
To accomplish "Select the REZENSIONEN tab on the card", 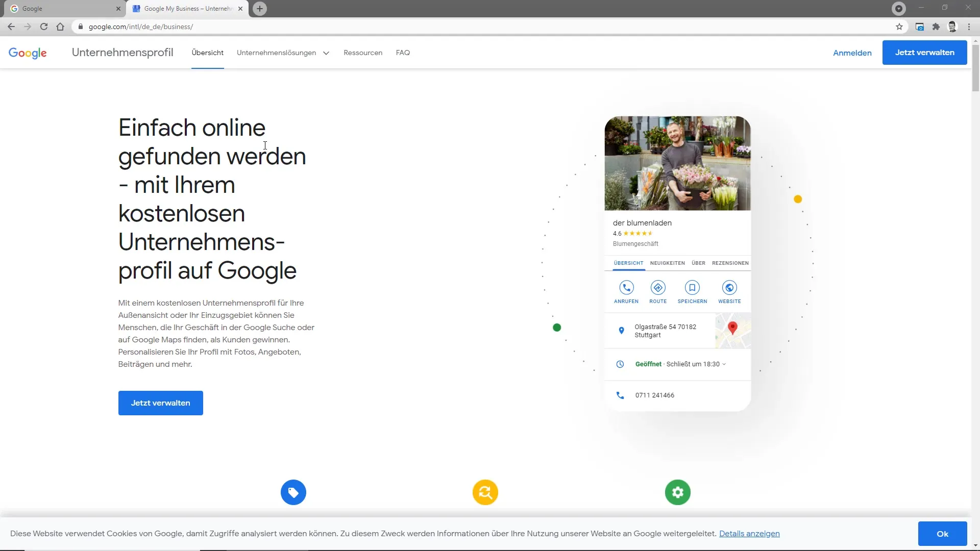I will click(730, 263).
